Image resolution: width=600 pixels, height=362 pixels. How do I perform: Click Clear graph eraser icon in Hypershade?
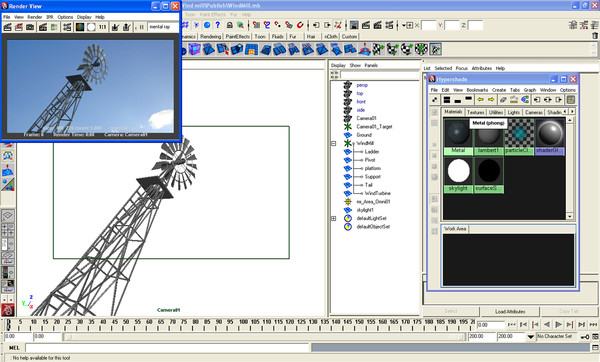pos(503,100)
